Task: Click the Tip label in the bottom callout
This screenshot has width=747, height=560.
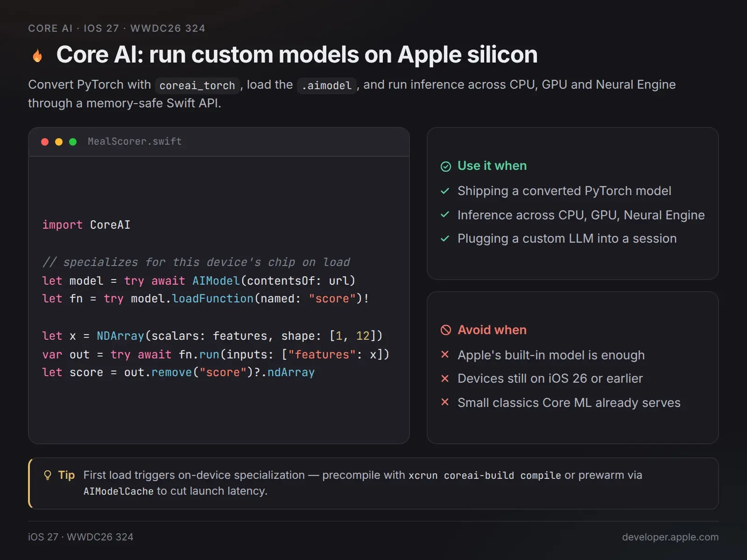Action: click(66, 475)
